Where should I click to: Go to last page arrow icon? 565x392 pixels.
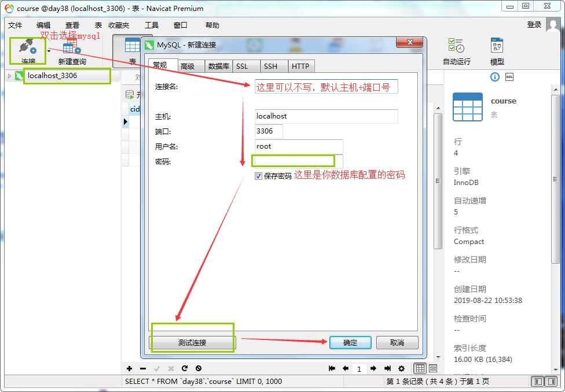point(387,368)
